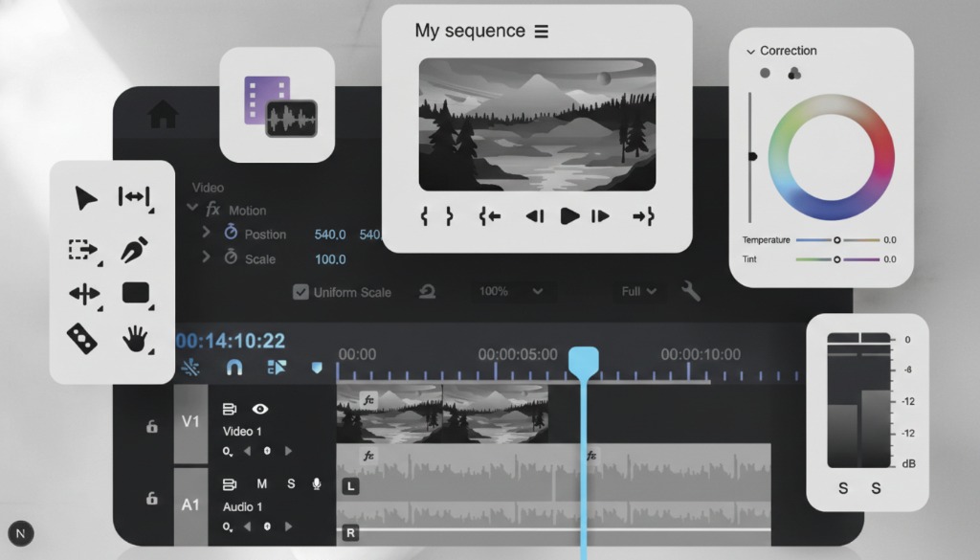Open the video and audio project icon
This screenshot has width=980, height=560.
pos(280,106)
